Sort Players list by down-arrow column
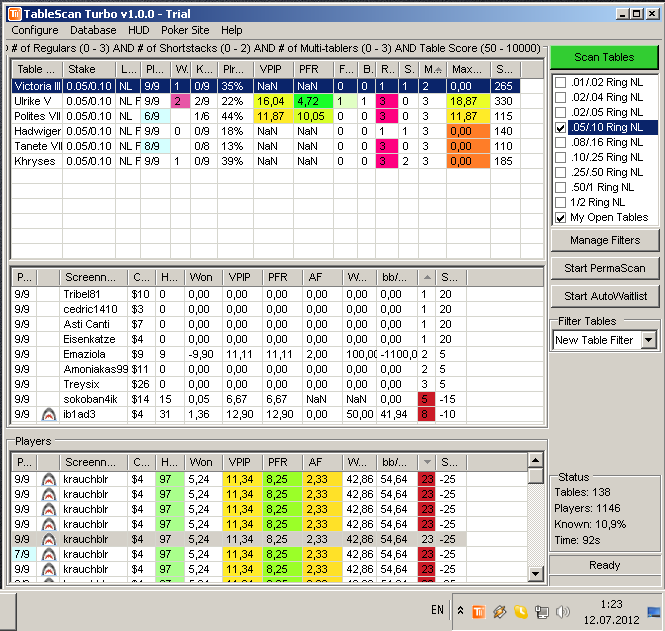The height and width of the screenshot is (631, 665). coord(427,462)
